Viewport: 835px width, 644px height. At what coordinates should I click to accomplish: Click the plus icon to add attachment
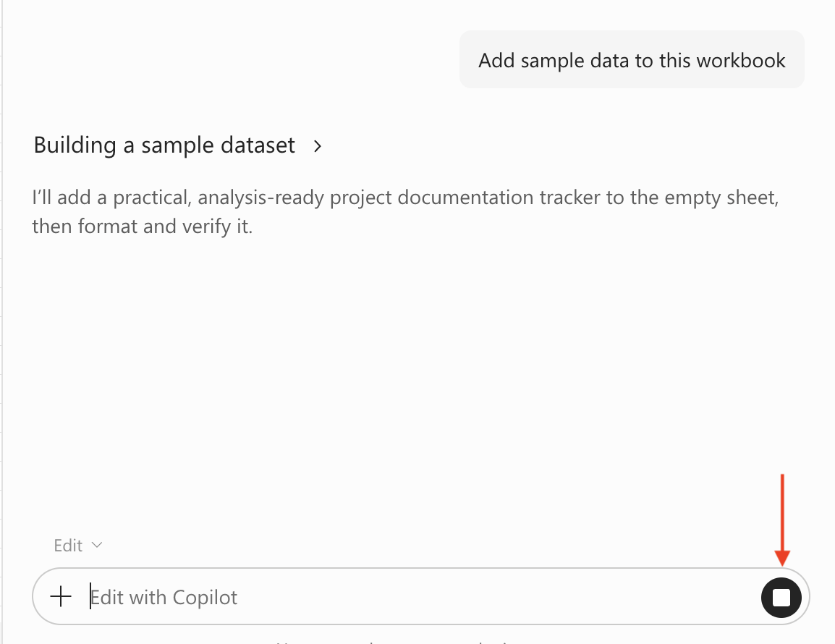point(61,596)
